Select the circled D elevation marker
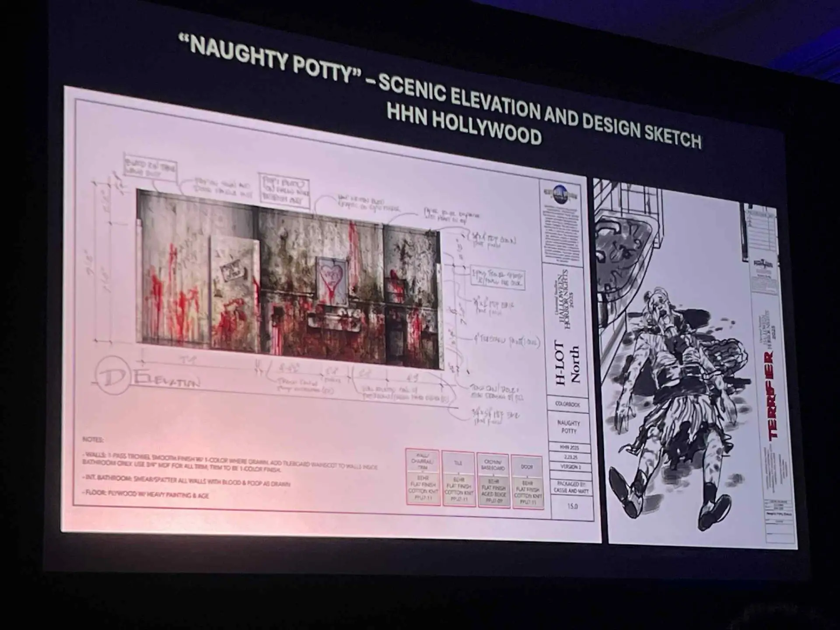Image resolution: width=840 pixels, height=630 pixels. (x=113, y=375)
